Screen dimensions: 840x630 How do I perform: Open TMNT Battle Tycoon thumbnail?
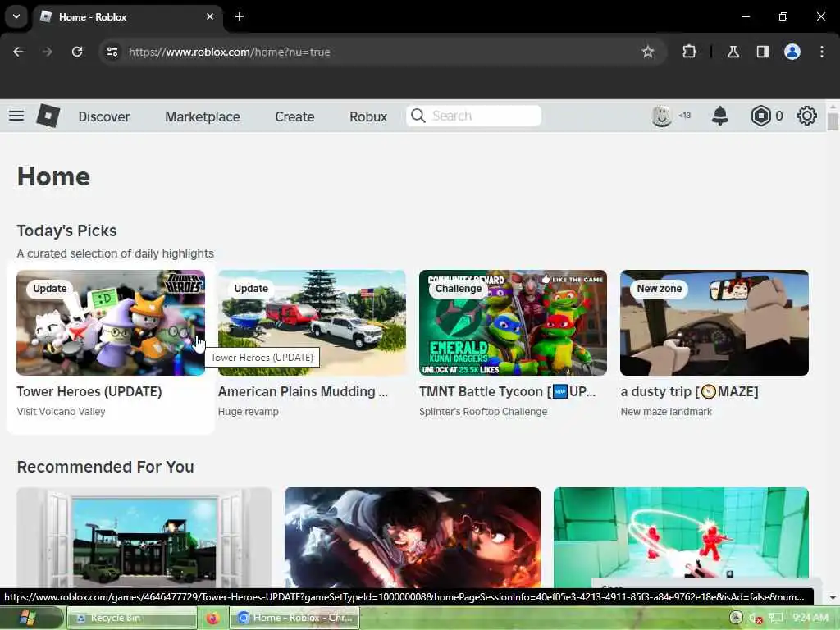click(513, 322)
